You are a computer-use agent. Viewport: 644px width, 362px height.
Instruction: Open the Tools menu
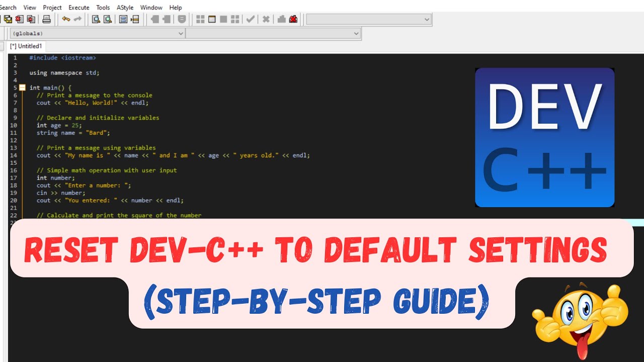[x=103, y=8]
